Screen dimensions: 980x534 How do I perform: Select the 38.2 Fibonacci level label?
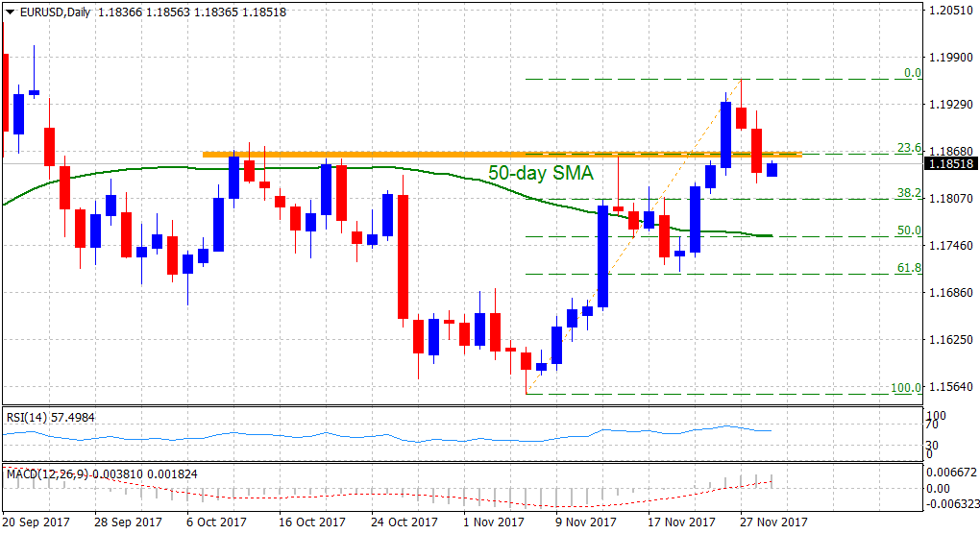click(x=909, y=193)
